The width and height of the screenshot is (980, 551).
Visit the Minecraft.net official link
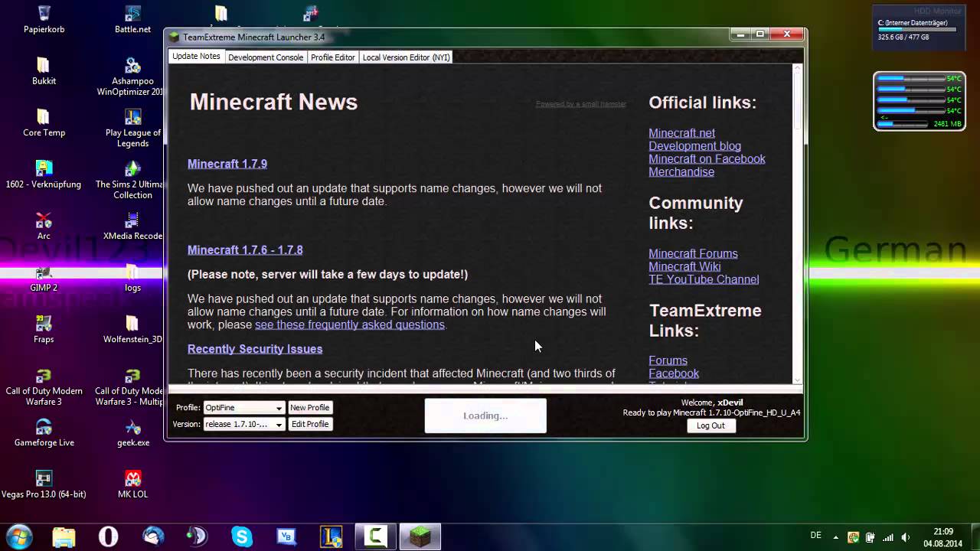click(x=681, y=133)
